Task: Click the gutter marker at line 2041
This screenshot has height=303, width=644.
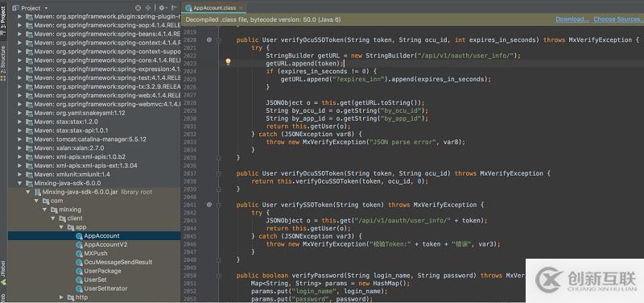Action: coord(209,205)
